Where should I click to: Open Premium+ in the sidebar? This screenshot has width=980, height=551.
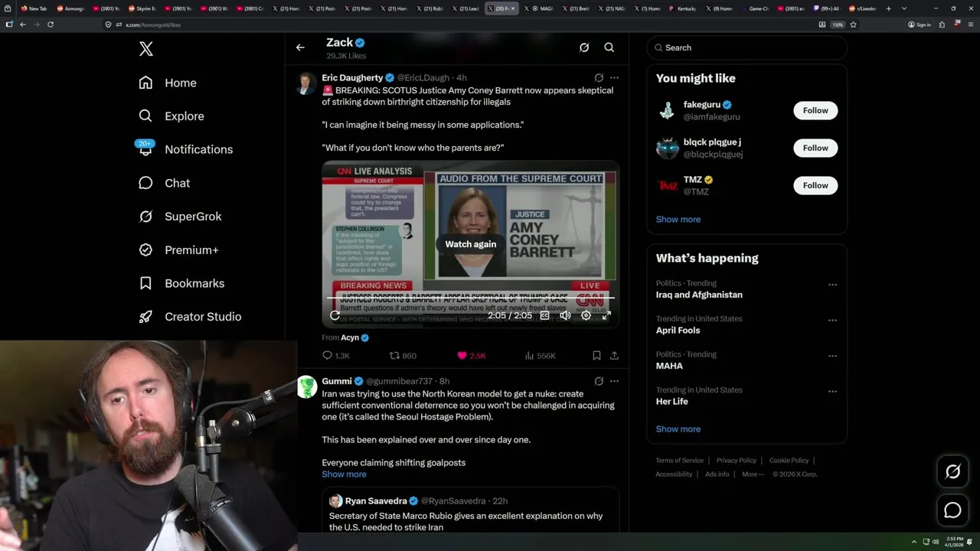pos(178,249)
